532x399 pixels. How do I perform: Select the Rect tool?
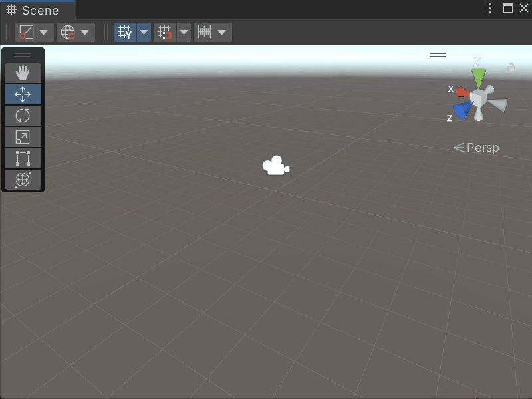(x=23, y=158)
